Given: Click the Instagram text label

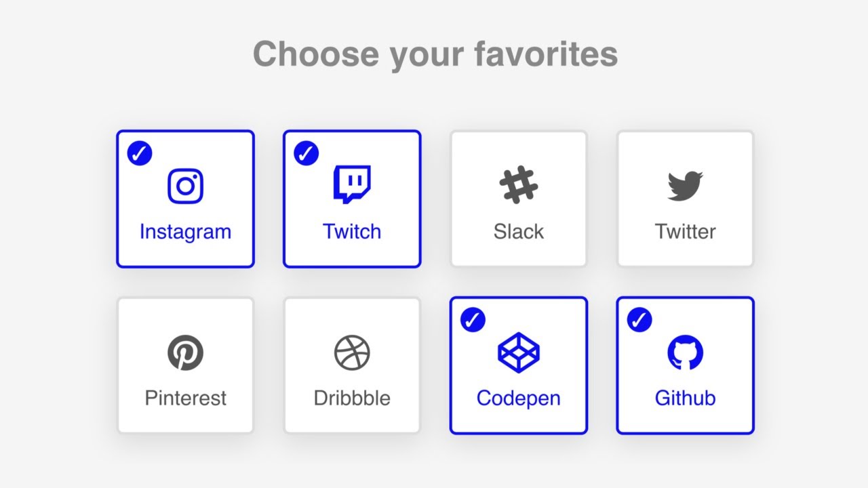Looking at the screenshot, I should (185, 232).
